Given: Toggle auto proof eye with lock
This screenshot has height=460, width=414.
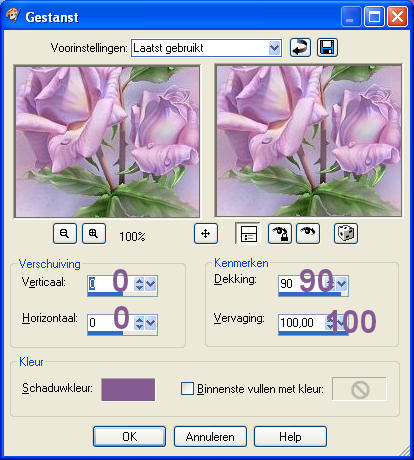Looking at the screenshot, I should pyautogui.click(x=280, y=233).
